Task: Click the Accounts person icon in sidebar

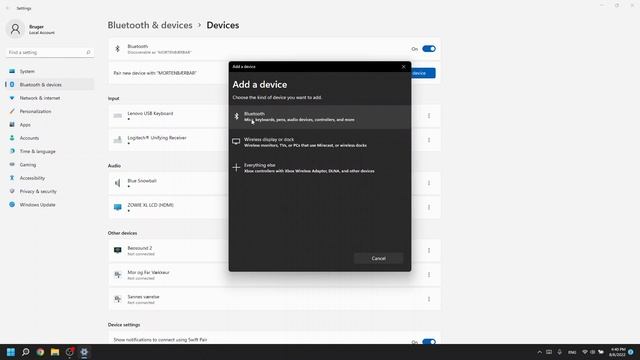Action: 12,138
